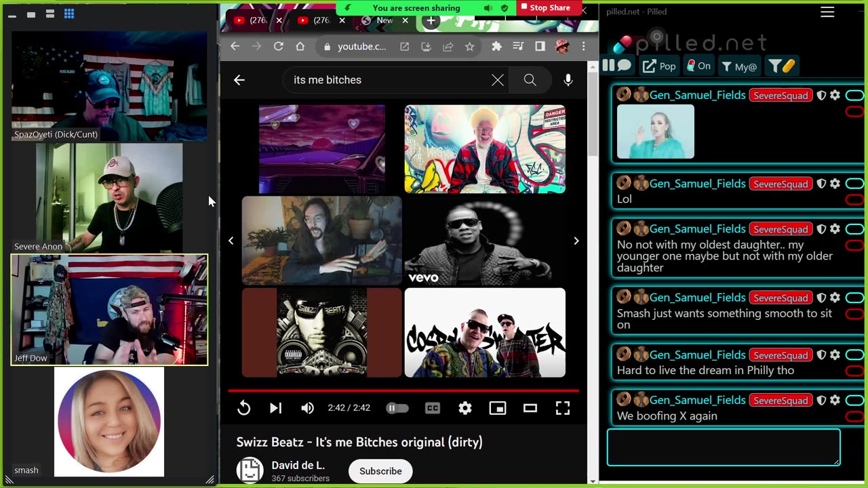This screenshot has height=488, width=868.
Task: Open settings gear on "Lol" message
Action: [x=835, y=184]
